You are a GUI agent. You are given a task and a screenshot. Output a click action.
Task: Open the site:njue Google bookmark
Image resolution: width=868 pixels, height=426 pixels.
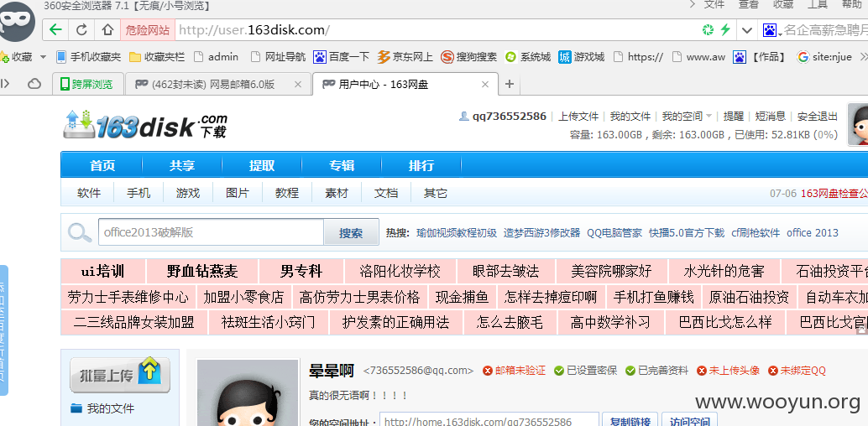click(x=824, y=56)
